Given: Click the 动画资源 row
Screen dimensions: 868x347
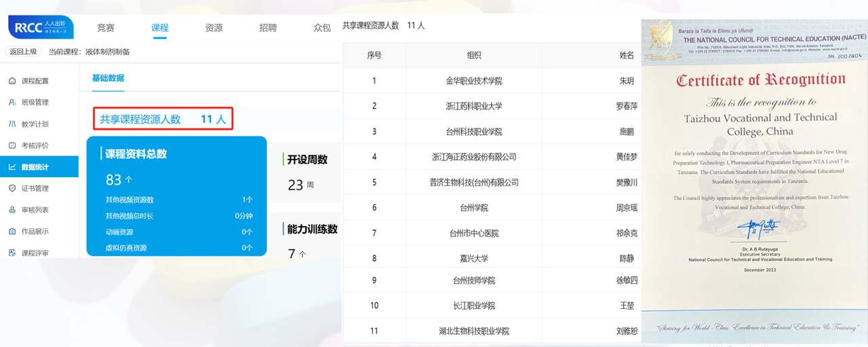Looking at the screenshot, I should tap(179, 232).
